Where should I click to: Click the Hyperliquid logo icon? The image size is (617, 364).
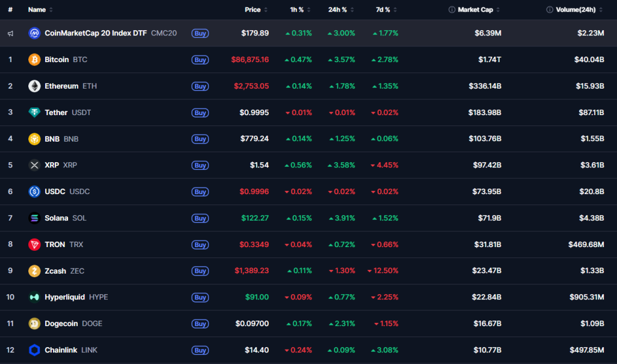tap(34, 297)
